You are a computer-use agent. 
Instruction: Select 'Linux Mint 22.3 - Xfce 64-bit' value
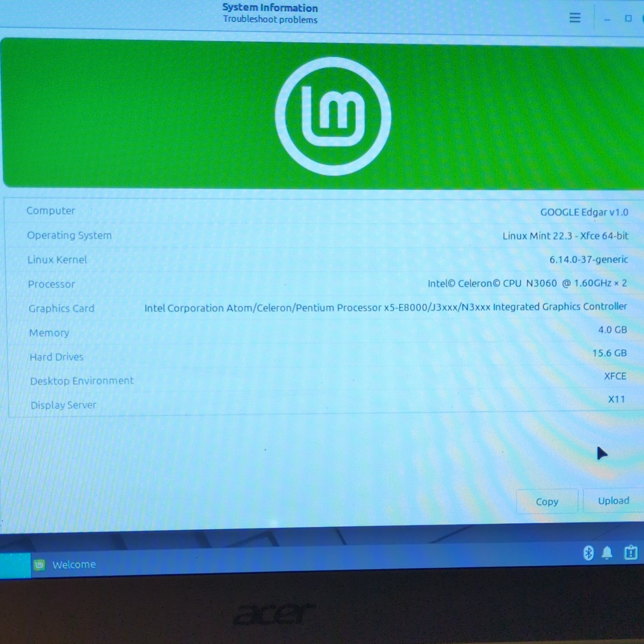565,236
